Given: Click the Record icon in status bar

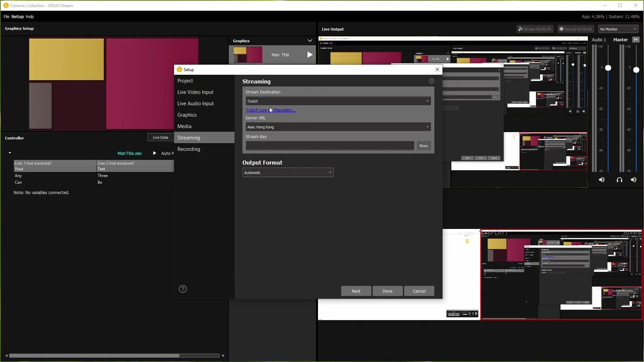Looking at the screenshot, I should pos(562,29).
